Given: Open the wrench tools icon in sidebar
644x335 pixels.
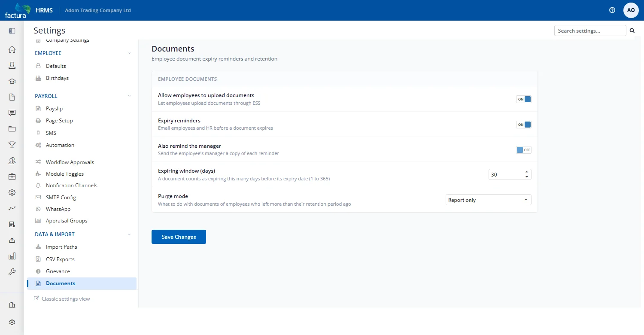Looking at the screenshot, I should [x=12, y=272].
